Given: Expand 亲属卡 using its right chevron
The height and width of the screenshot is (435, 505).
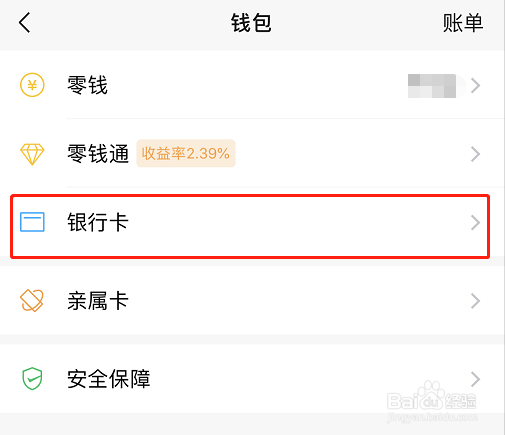Looking at the screenshot, I should click(476, 301).
